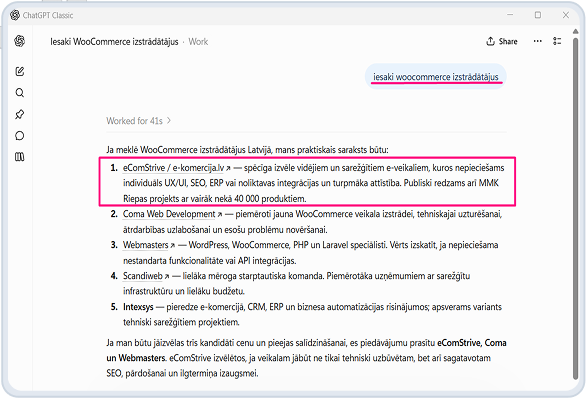Share this conversation via Share button
The height and width of the screenshot is (398, 586).
pos(502,41)
